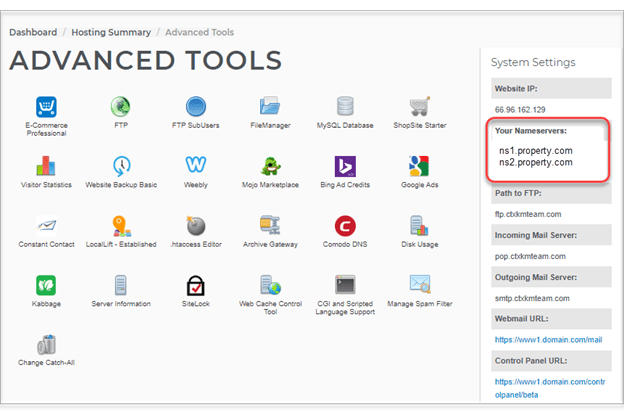The width and height of the screenshot is (624, 415).
Task: Navigate to Hosting Summary breadcrumb
Action: (x=111, y=32)
